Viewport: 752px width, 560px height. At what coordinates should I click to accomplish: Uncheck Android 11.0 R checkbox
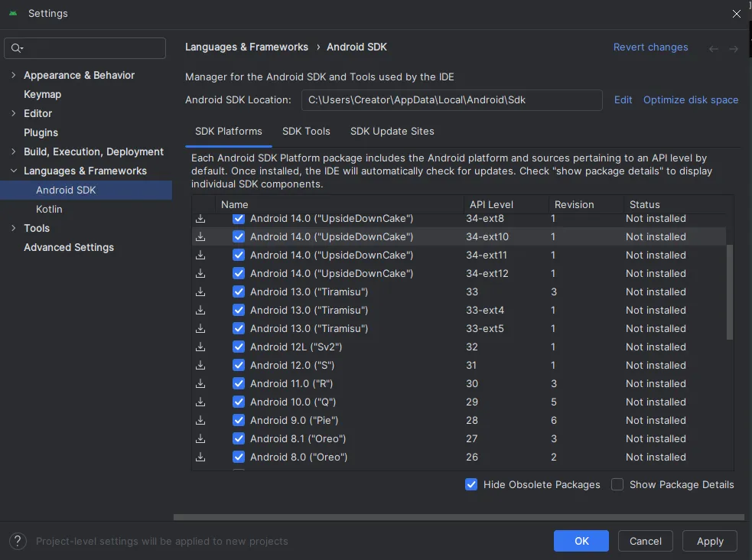click(239, 383)
